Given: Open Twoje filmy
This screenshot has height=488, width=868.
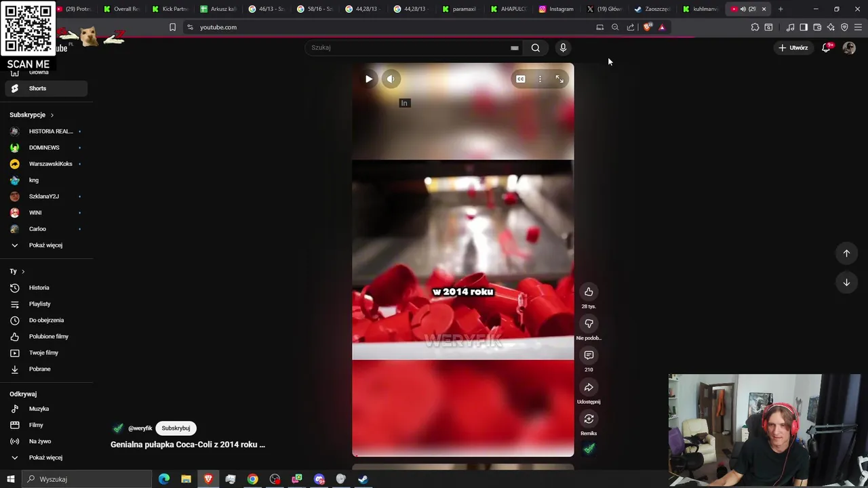Looking at the screenshot, I should [x=46, y=352].
